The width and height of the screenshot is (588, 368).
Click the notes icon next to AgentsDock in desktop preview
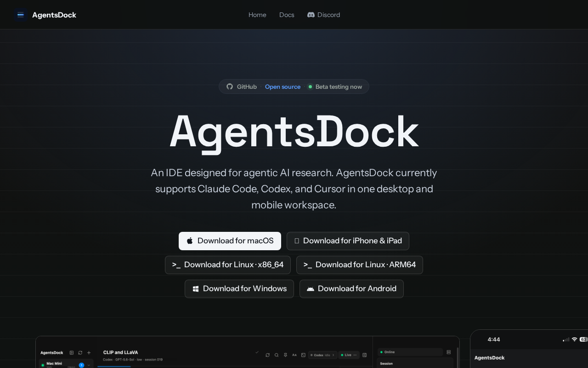[x=72, y=353]
